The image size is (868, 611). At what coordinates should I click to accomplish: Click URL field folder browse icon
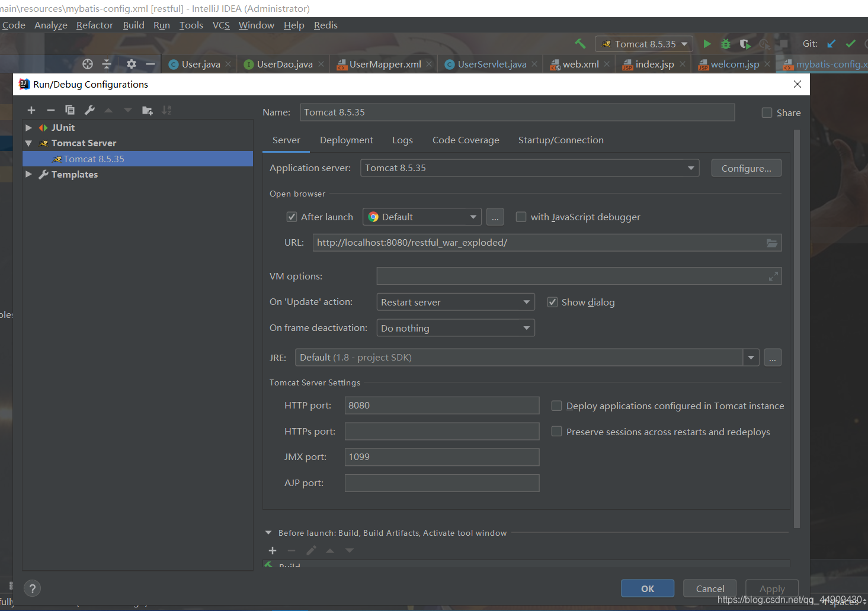pos(772,243)
